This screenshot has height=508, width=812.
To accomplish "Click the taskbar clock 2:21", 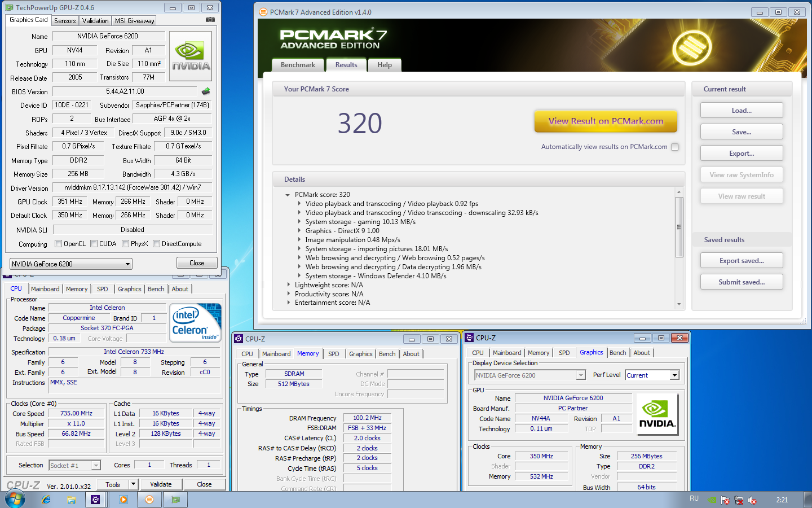I will coord(782,500).
